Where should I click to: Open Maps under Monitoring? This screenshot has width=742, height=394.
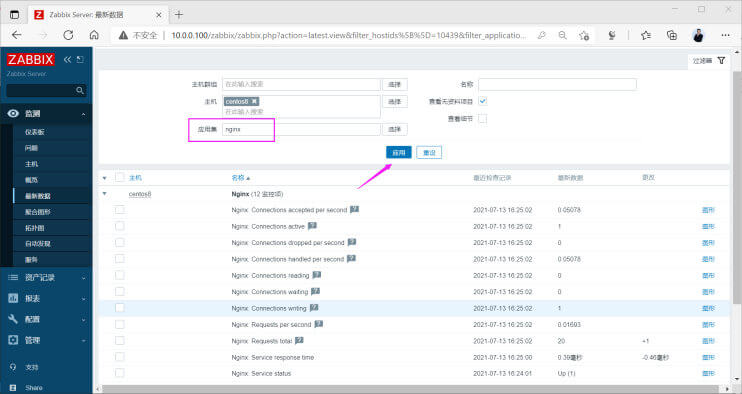35,228
